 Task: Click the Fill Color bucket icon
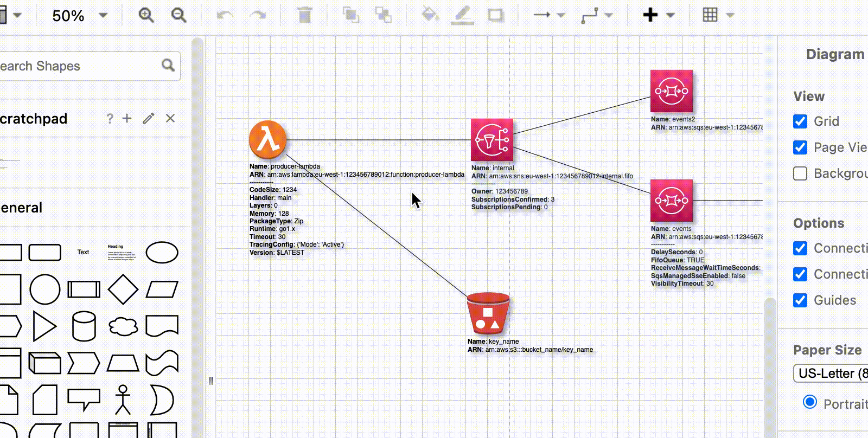click(x=430, y=15)
